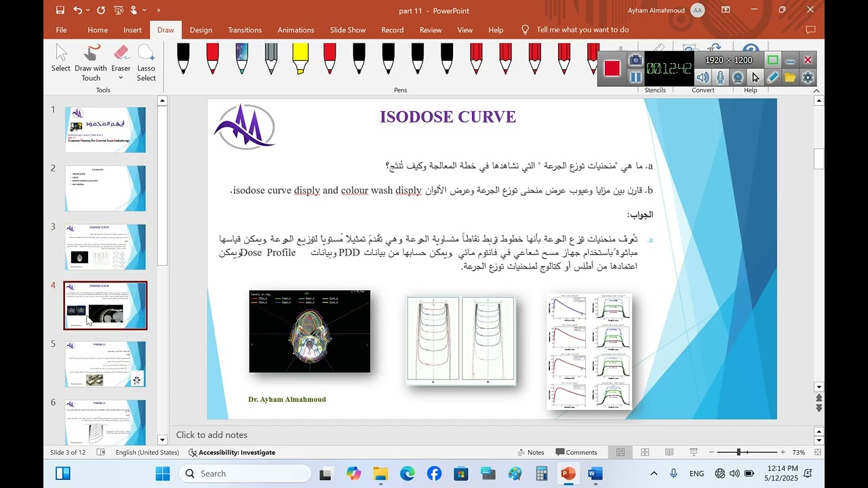Open the ribbon Comments button
The width and height of the screenshot is (868, 488).
pos(810,30)
